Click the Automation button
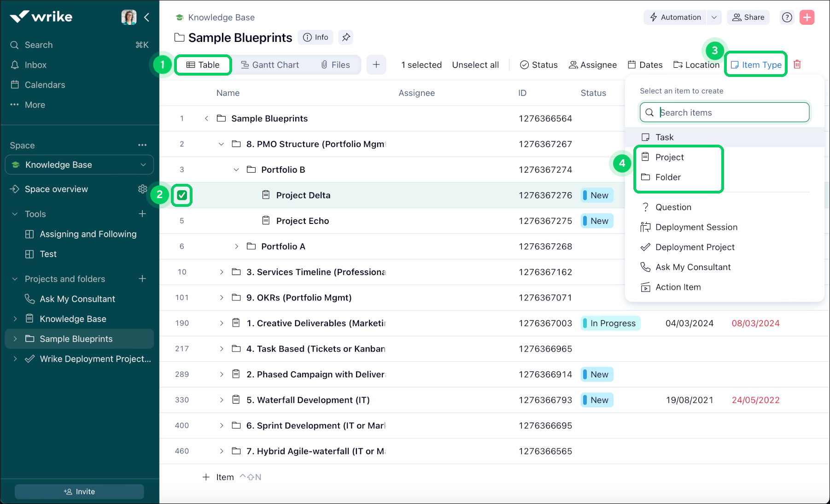 click(x=675, y=18)
